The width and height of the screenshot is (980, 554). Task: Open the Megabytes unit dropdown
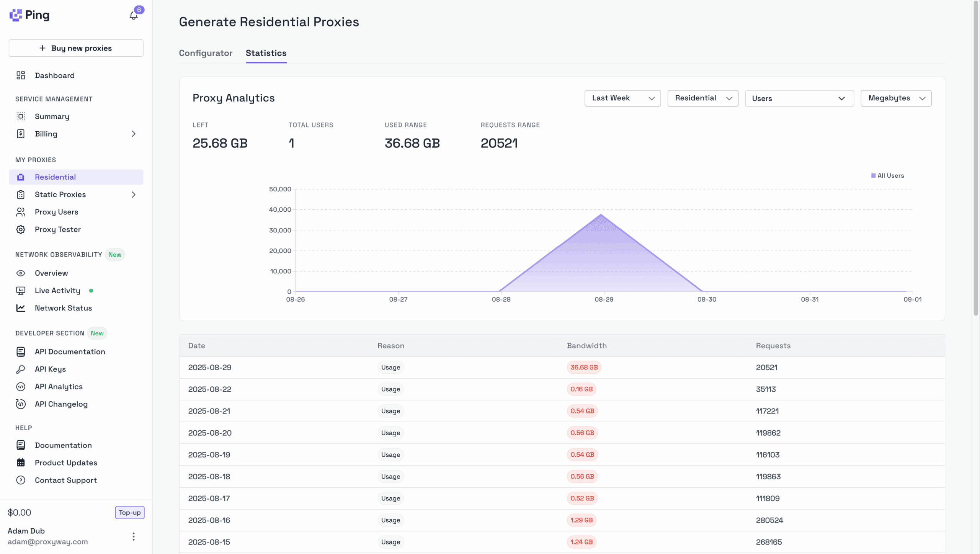895,98
